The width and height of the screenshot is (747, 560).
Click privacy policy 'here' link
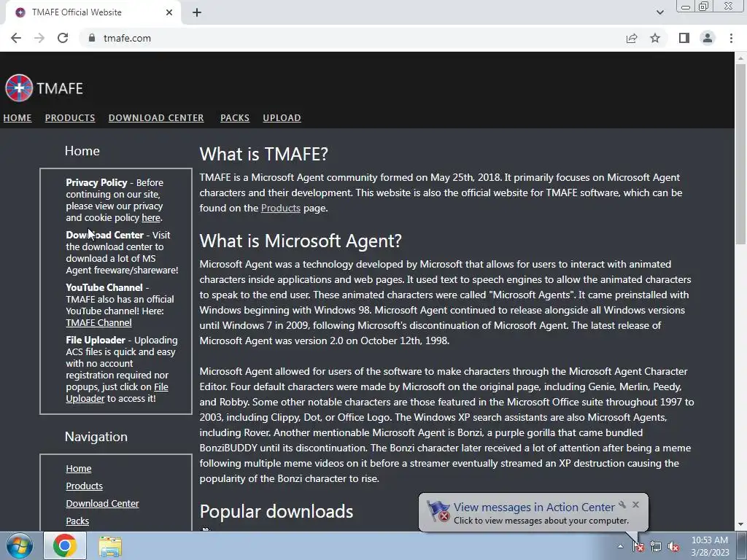(x=151, y=217)
